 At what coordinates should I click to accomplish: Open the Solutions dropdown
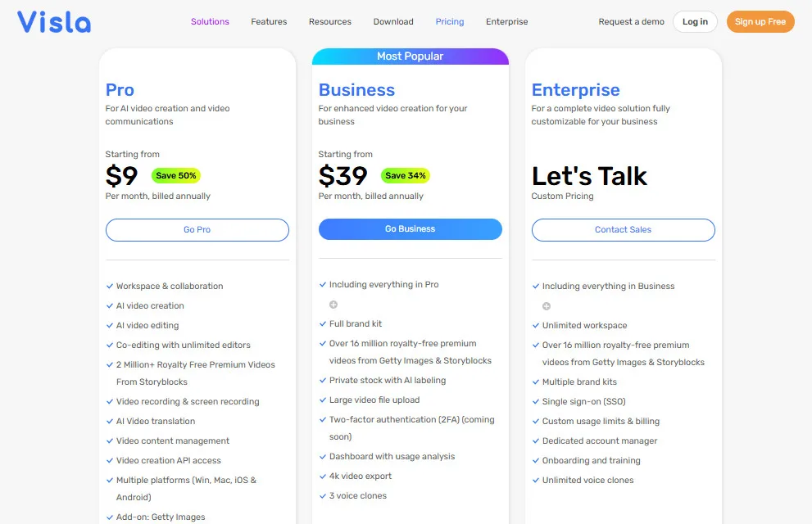tap(210, 21)
